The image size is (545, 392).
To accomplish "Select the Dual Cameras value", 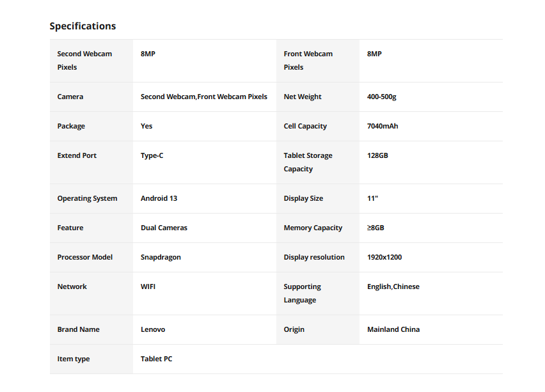I will 164,228.
